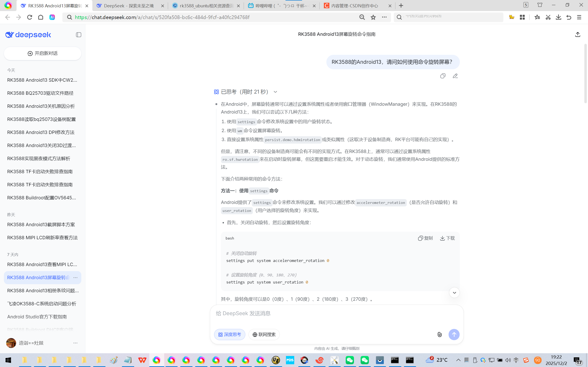Open the RK3588 Android13 DPI修改方法 chat
This screenshot has width=588, height=367.
[41, 132]
